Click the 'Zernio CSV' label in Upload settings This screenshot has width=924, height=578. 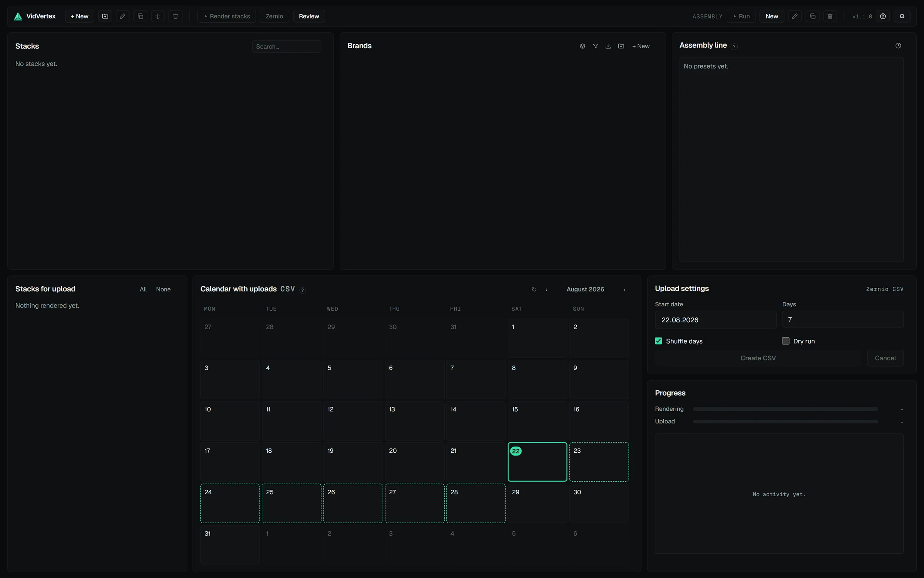pyautogui.click(x=885, y=289)
